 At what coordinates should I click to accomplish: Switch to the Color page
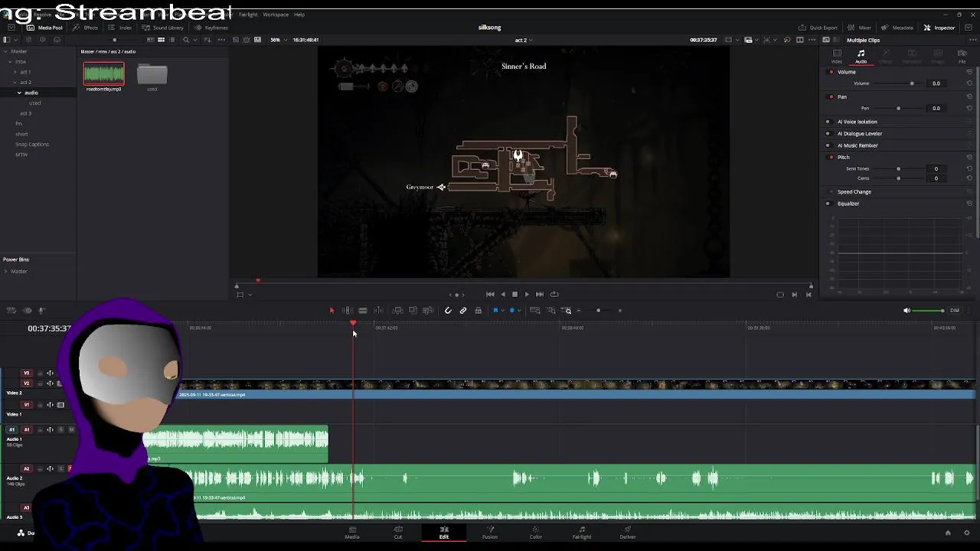pos(536,533)
